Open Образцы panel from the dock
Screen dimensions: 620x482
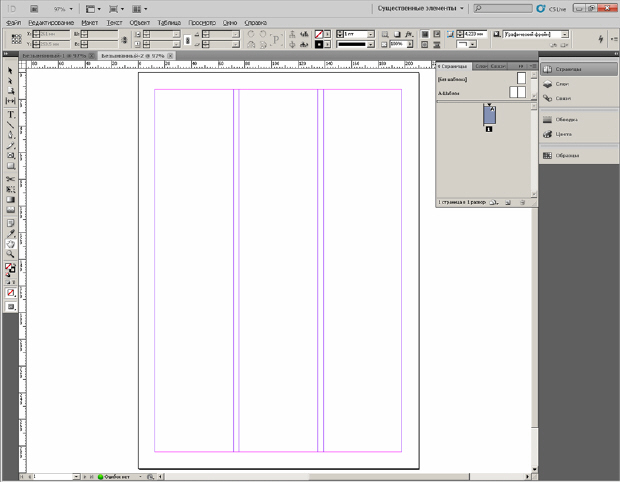578,155
